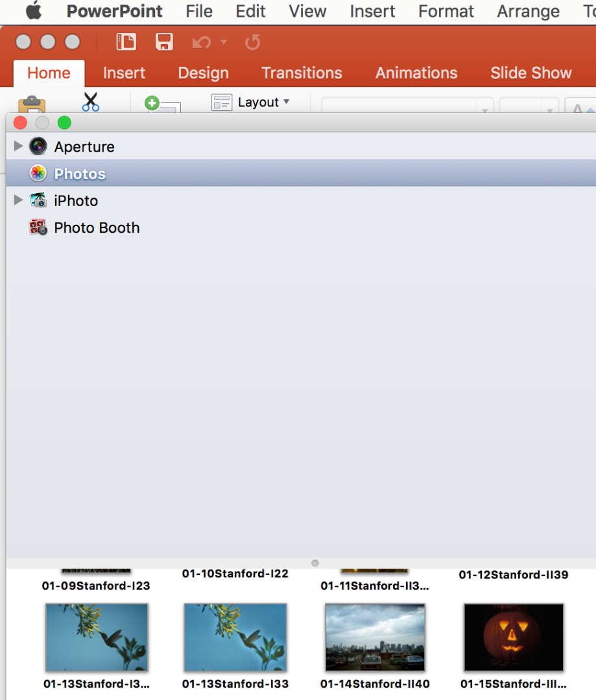Close the photo browser with red button
The width and height of the screenshot is (596, 700).
(x=21, y=122)
